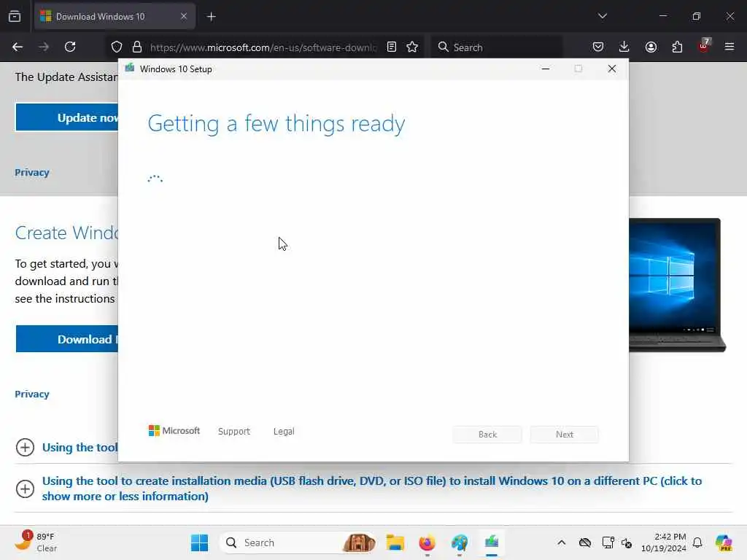
Task: Click the site security padlock icon
Action: [137, 47]
